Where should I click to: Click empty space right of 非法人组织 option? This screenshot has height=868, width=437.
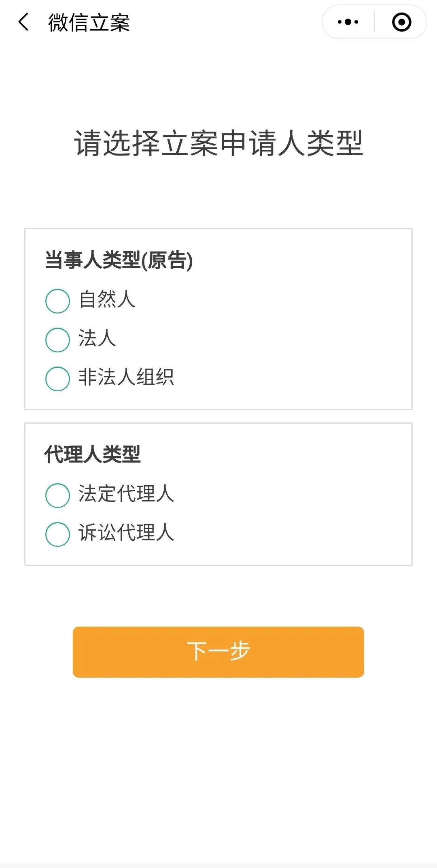pos(291,379)
